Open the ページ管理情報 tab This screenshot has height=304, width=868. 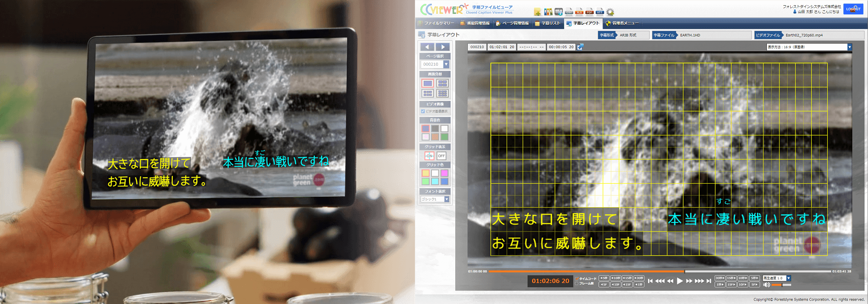tap(513, 23)
